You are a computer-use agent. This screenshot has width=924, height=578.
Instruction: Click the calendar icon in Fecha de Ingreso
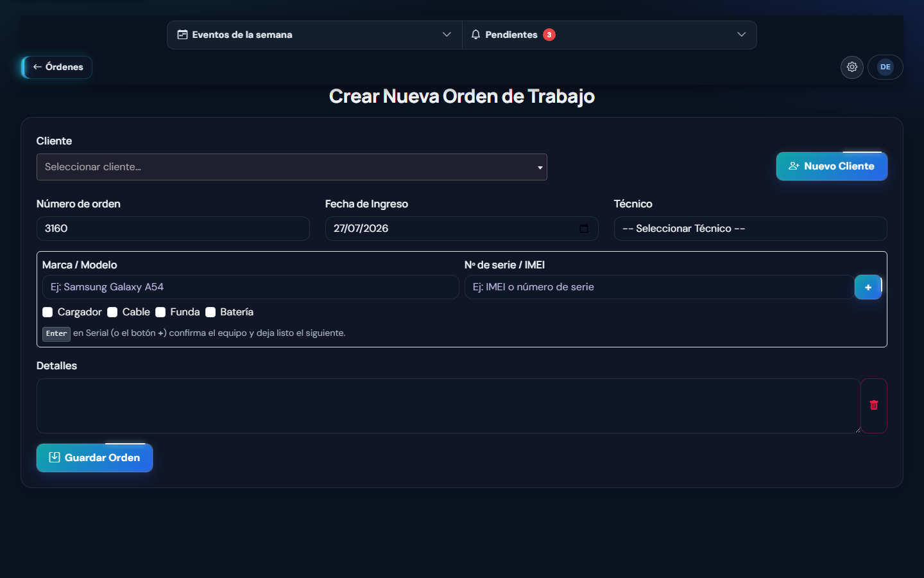584,229
